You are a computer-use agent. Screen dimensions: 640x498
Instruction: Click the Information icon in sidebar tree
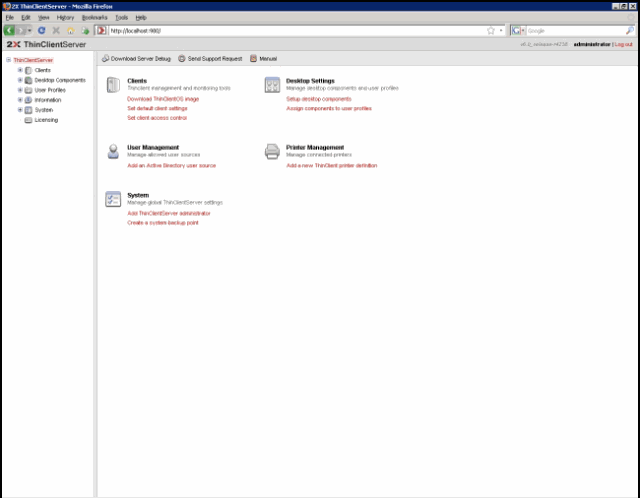point(29,100)
